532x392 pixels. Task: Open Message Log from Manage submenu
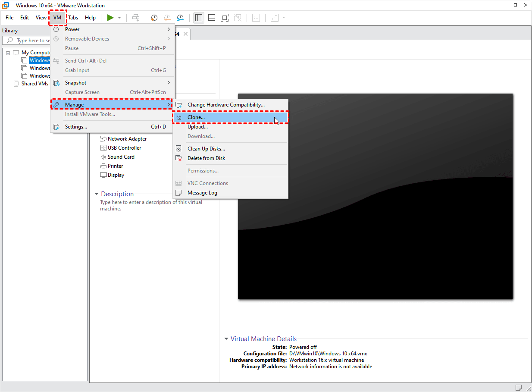[x=202, y=193]
